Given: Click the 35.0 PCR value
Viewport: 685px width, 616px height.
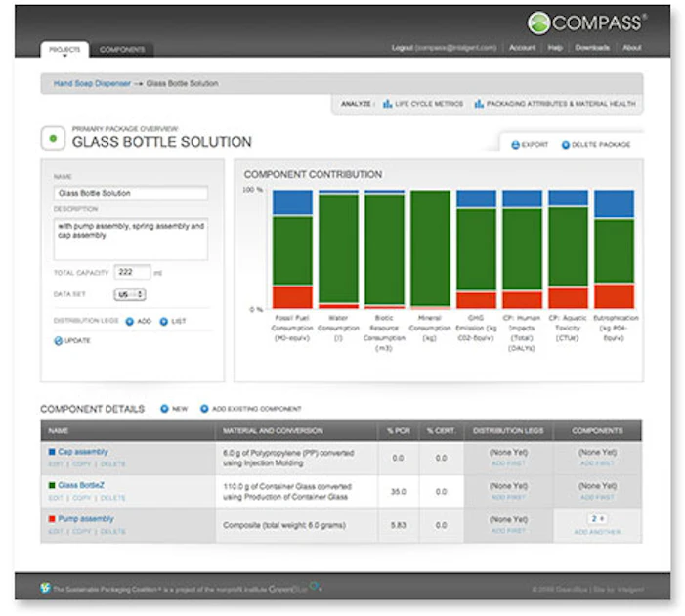Looking at the screenshot, I should (x=398, y=492).
